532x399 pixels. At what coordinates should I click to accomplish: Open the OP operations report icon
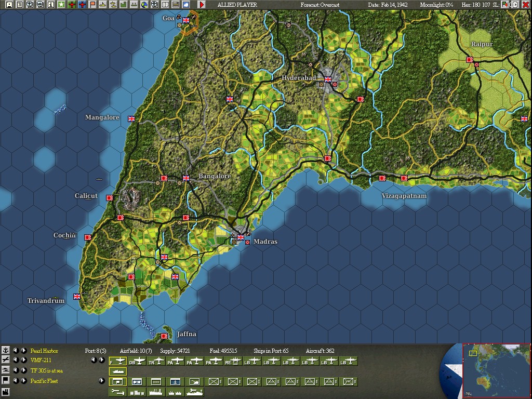[165, 4]
